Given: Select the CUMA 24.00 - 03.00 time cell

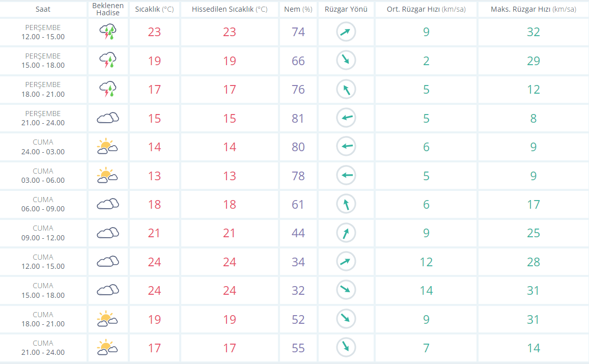Looking at the screenshot, I should [43, 147].
